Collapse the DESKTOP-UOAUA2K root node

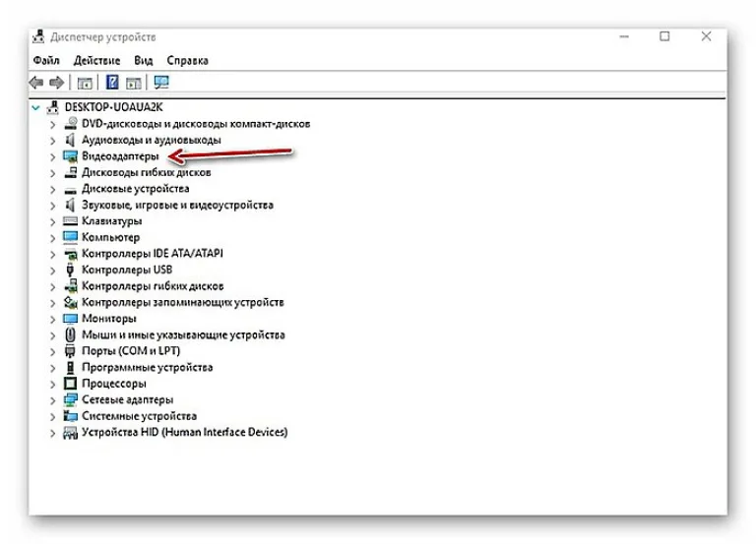(x=35, y=107)
